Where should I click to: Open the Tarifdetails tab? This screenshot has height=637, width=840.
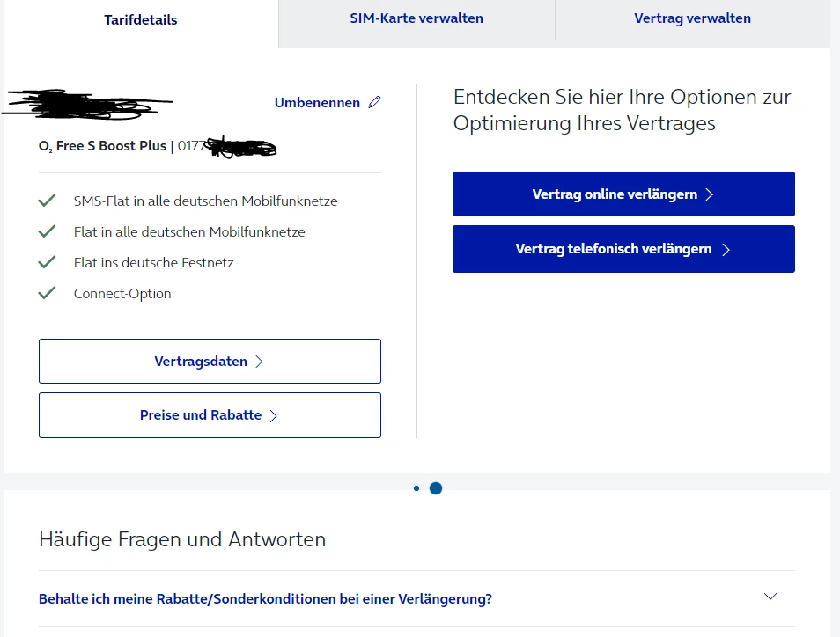point(140,20)
